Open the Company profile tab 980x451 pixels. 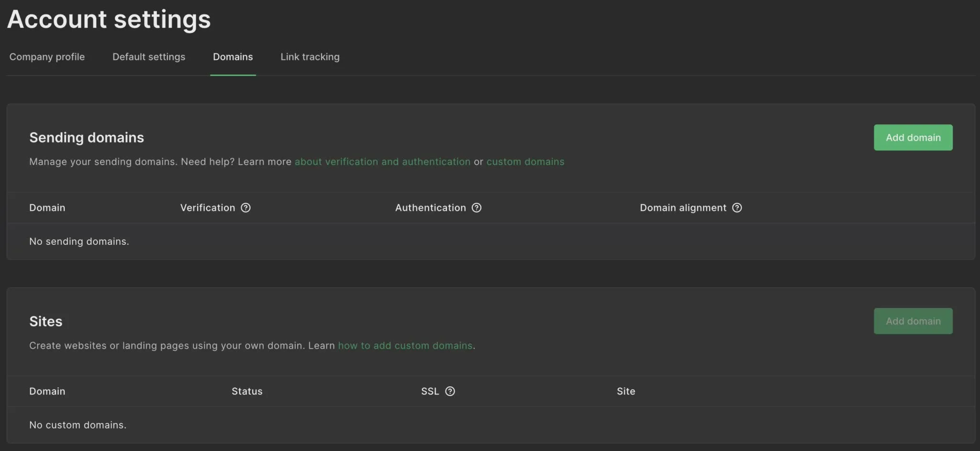[x=47, y=57]
